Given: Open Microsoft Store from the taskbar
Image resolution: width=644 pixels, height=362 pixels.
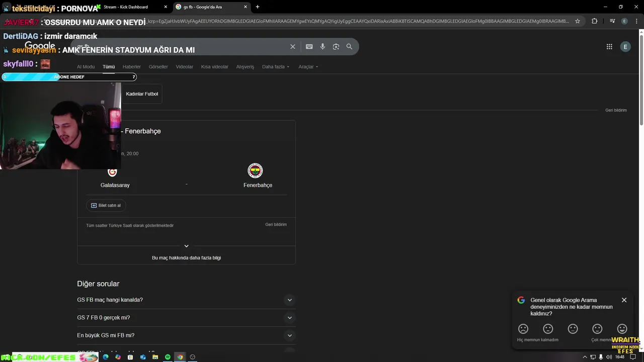Looking at the screenshot, I should coord(130,357).
